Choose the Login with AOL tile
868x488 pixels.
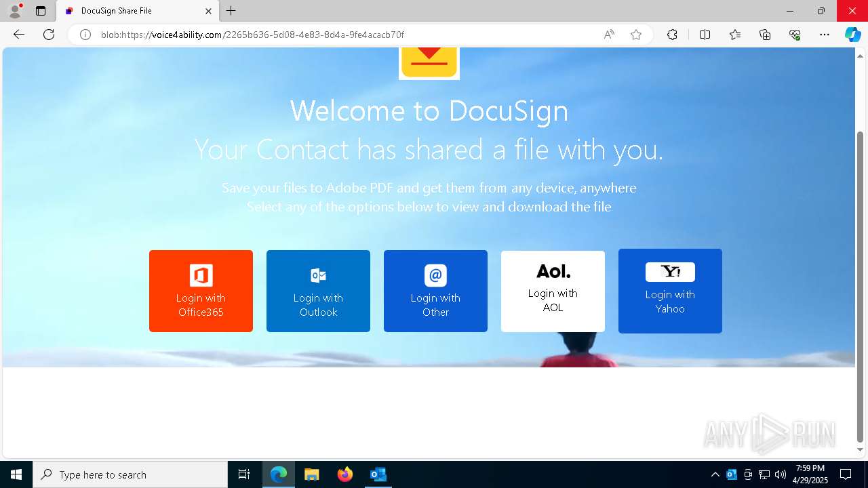tap(553, 291)
